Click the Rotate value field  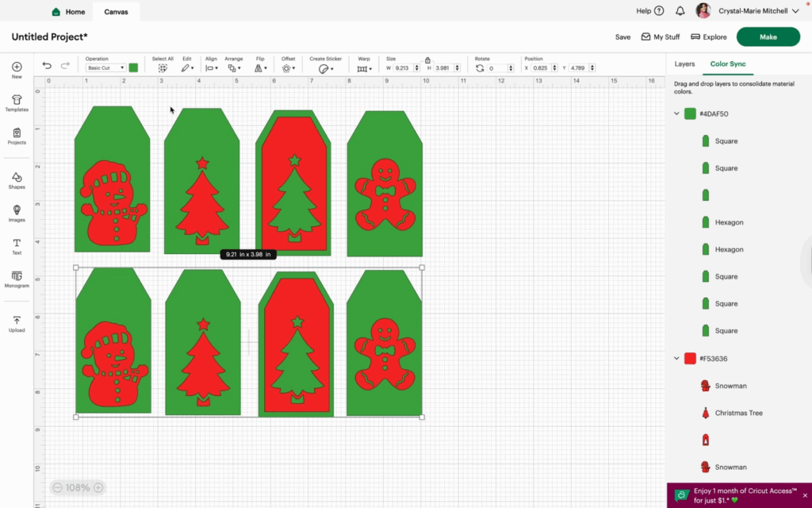pos(496,68)
